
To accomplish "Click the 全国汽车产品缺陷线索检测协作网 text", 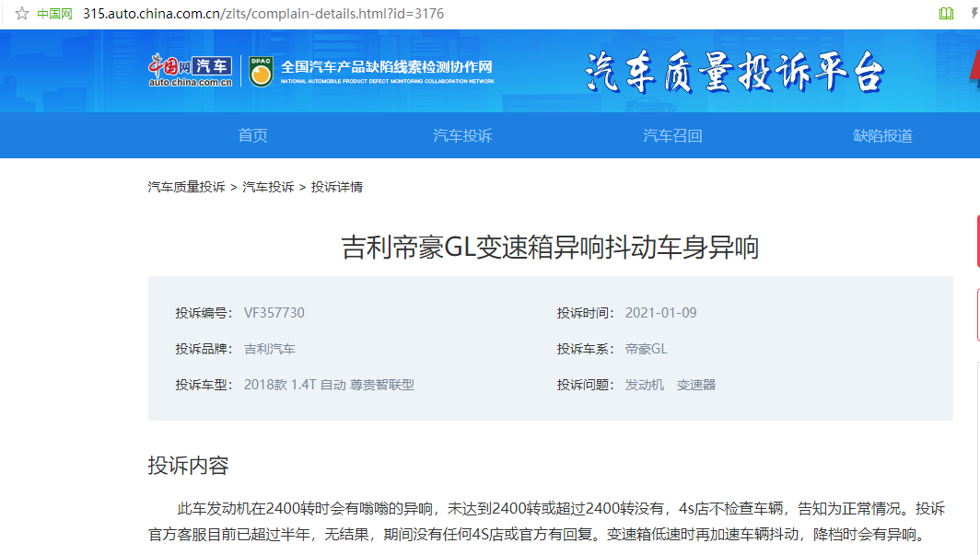I will pos(386,67).
